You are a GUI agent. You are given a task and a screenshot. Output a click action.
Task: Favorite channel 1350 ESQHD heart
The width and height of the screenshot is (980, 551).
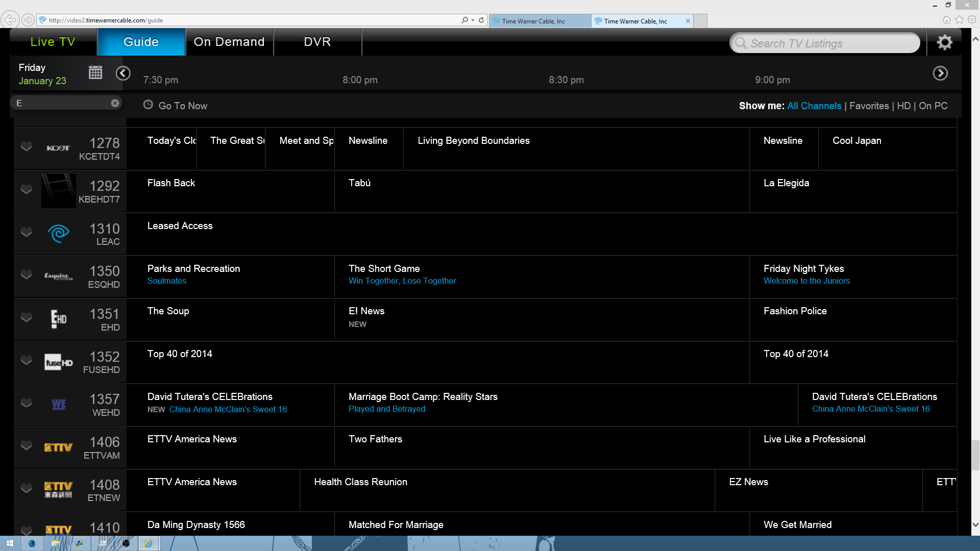pos(26,275)
